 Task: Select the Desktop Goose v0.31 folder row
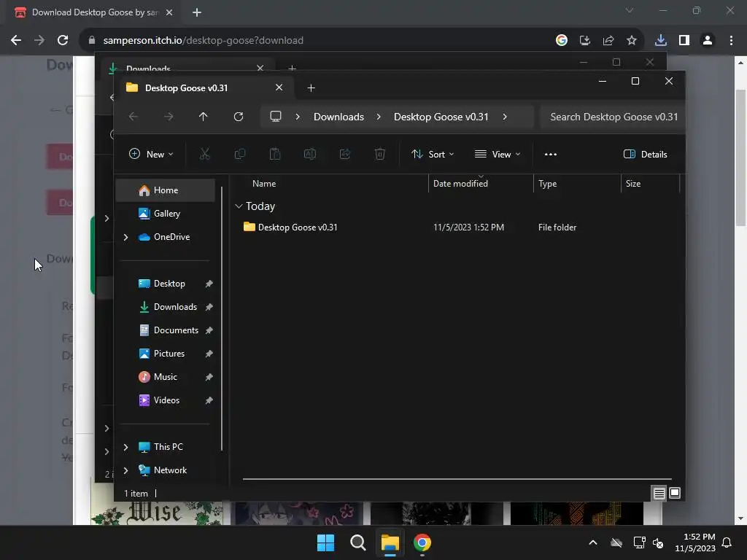pyautogui.click(x=457, y=227)
